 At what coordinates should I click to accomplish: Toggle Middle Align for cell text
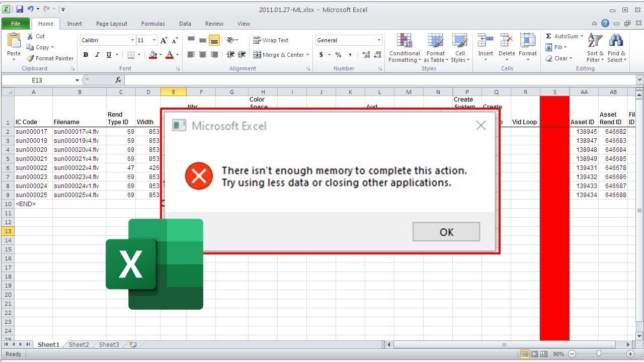[202, 40]
